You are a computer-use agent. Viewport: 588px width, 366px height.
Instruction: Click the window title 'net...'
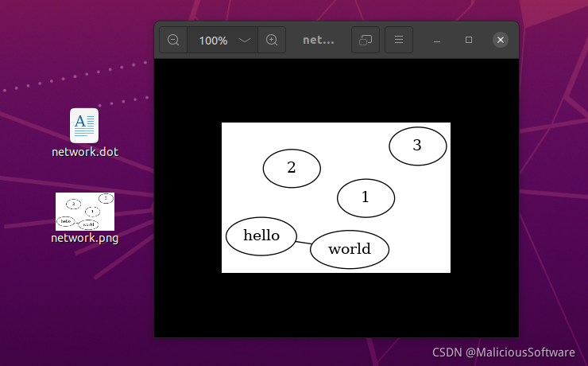319,40
